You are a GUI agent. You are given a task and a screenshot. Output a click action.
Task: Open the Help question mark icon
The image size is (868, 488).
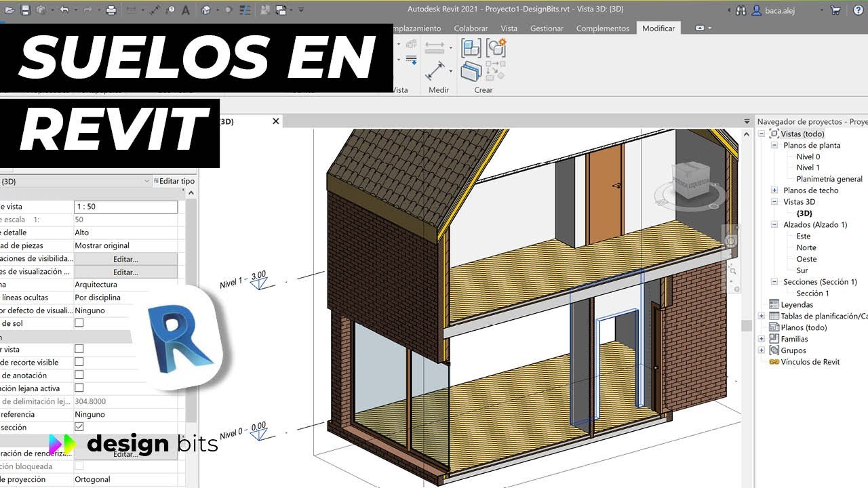click(x=857, y=10)
